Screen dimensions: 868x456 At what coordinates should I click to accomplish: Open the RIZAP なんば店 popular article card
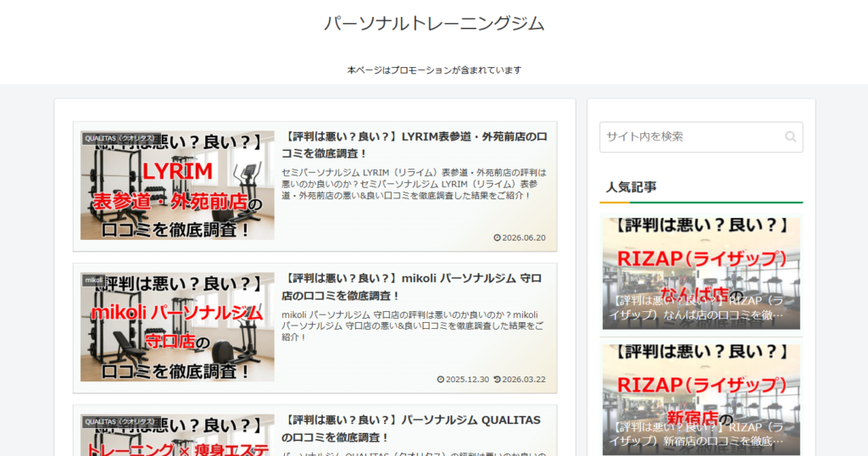pyautogui.click(x=701, y=274)
